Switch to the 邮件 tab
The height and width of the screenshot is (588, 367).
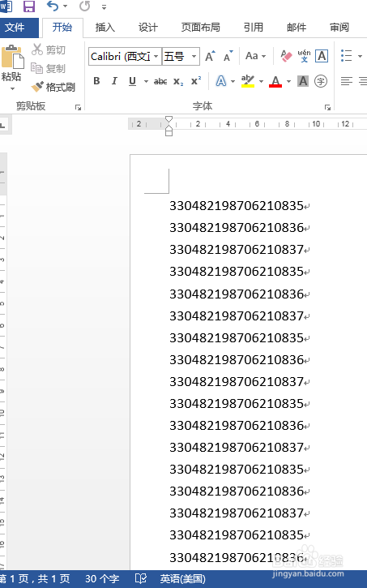(x=297, y=28)
